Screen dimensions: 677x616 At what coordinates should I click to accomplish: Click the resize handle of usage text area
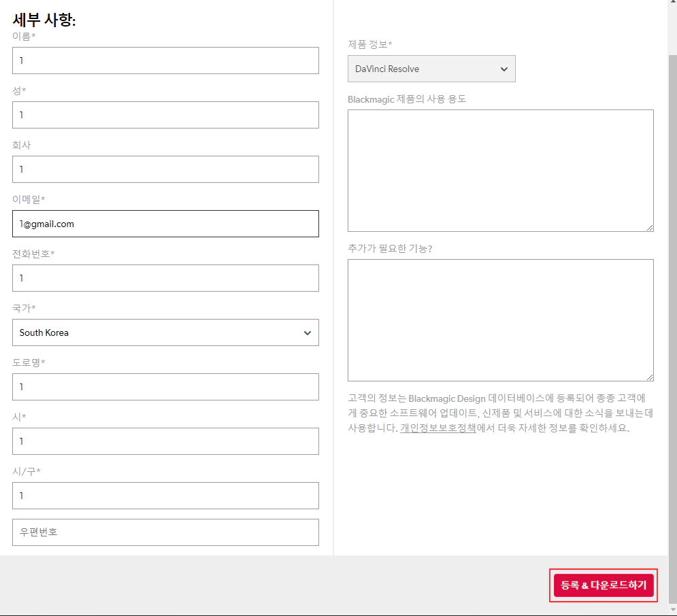click(650, 228)
